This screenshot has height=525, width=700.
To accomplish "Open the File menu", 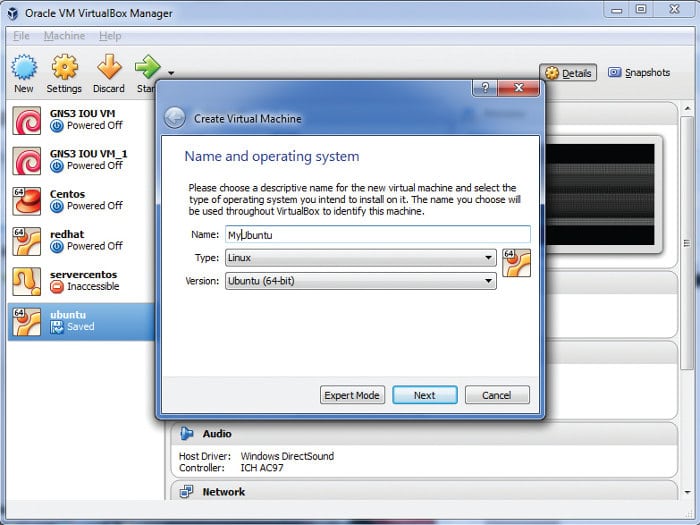I will click(21, 36).
